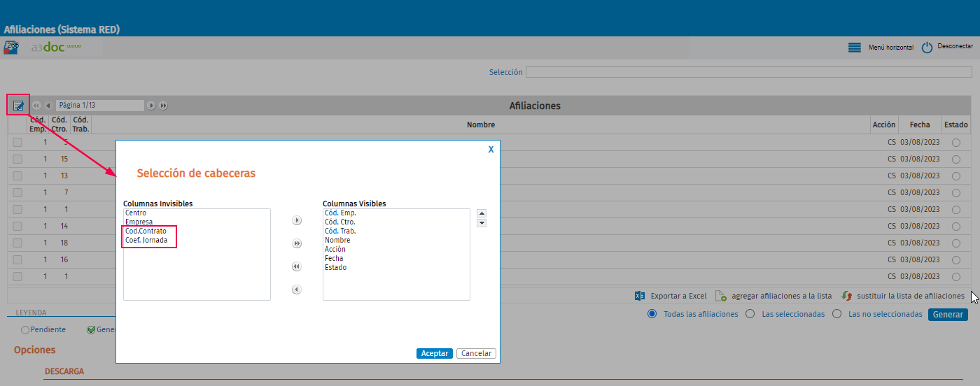The width and height of the screenshot is (980, 386).
Task: Select Cod.Contrato in Columnas Invisibles list
Action: click(x=146, y=231)
